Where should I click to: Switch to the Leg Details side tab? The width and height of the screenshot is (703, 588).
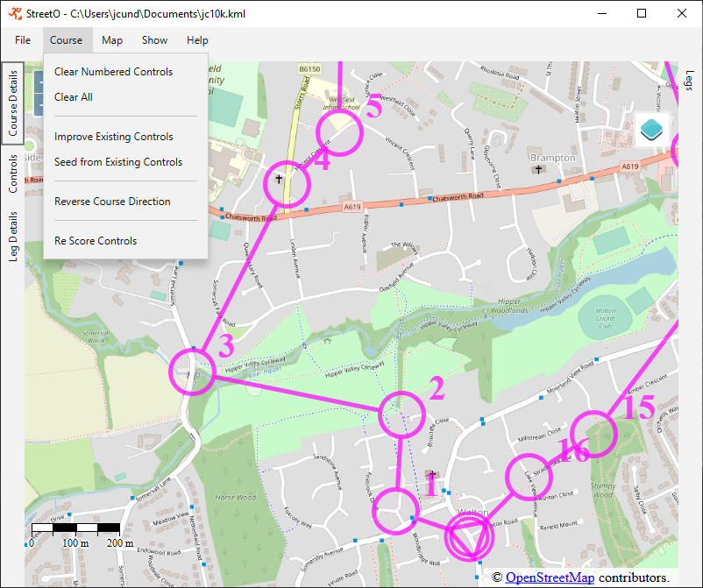(x=13, y=236)
